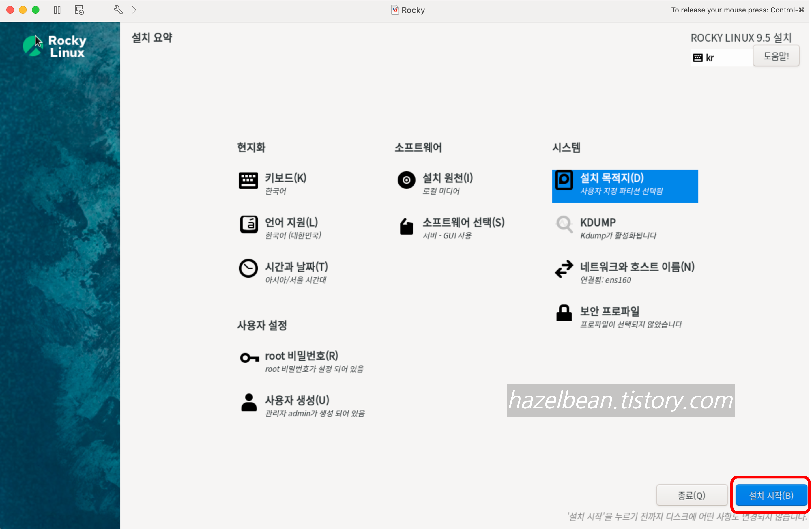Open Security Profile (보안 프로파일) lock icon

pyautogui.click(x=564, y=313)
